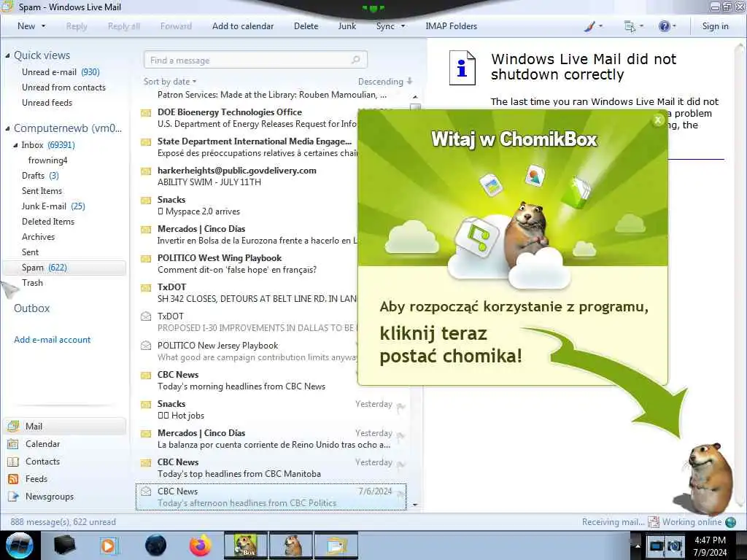Open Unread from contacts view
The image size is (747, 560).
(x=64, y=87)
